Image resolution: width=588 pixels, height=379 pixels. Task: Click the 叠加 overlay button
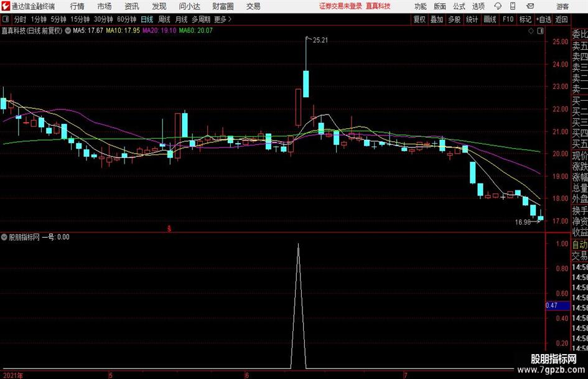click(x=437, y=19)
